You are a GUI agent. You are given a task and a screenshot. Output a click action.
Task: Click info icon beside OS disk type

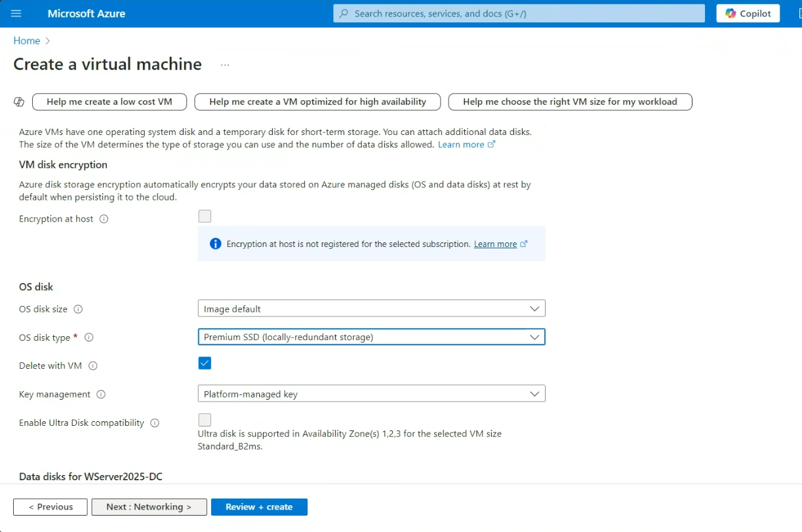(89, 337)
